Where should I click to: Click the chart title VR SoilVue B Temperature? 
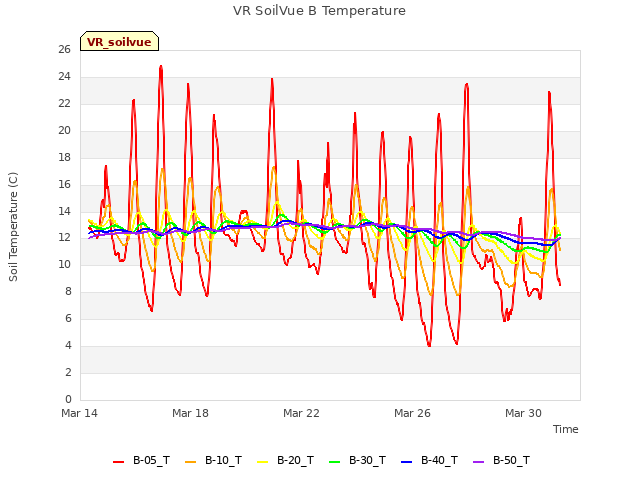point(319,11)
